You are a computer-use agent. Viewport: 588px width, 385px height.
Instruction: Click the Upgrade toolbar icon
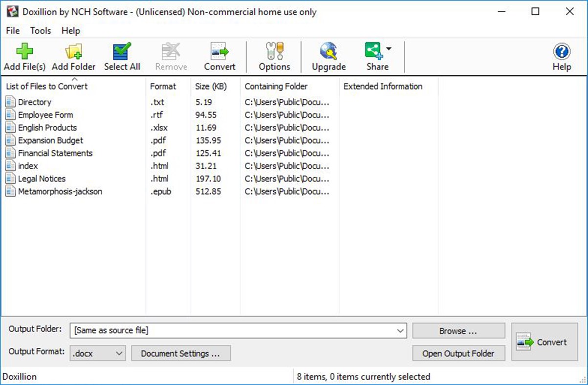click(328, 55)
